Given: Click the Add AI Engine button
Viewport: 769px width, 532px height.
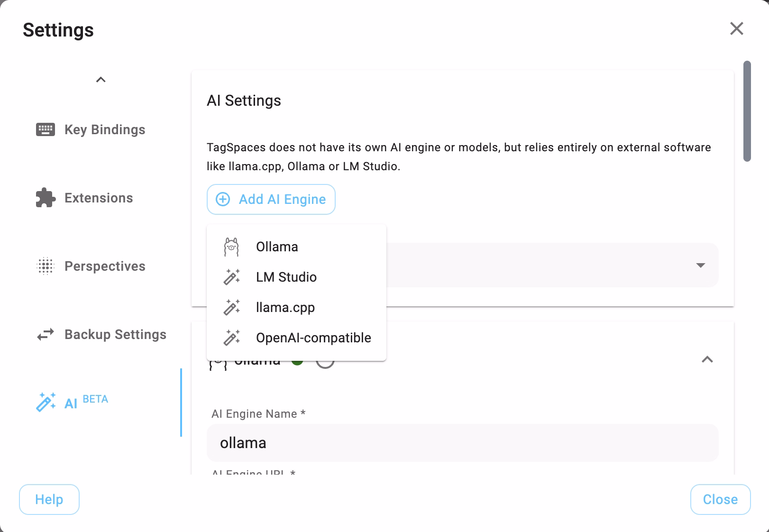Looking at the screenshot, I should (271, 199).
